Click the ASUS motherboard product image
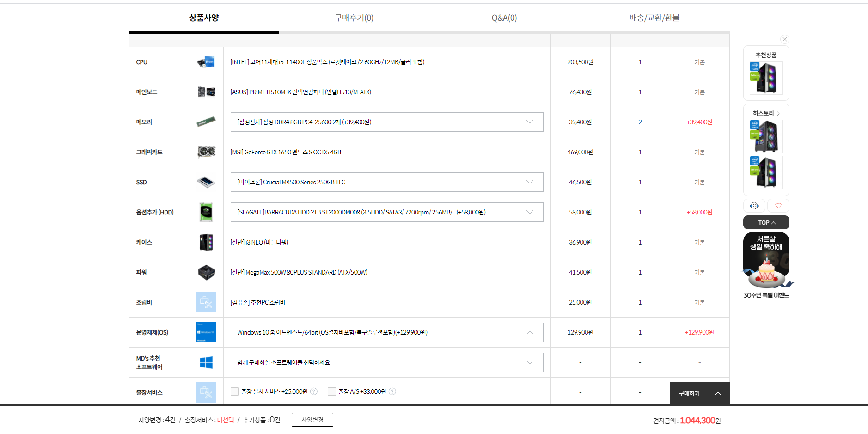Screen dimensions: 868x434 (206, 92)
